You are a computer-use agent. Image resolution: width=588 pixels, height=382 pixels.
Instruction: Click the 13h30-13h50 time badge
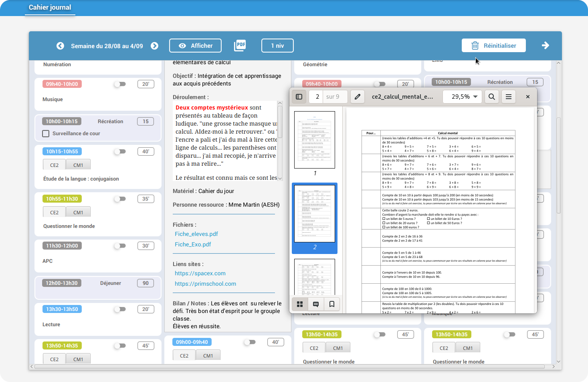click(62, 309)
